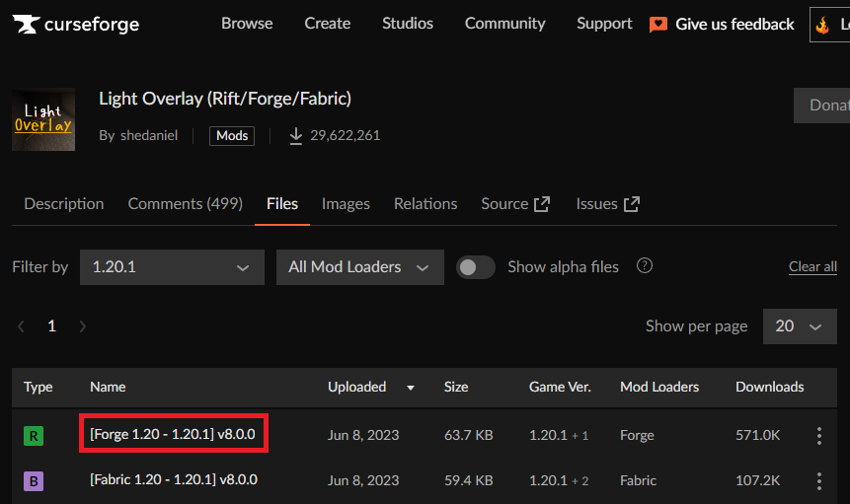Click the purple B beta type badge
Screen dimensions: 850x504
tap(34, 480)
